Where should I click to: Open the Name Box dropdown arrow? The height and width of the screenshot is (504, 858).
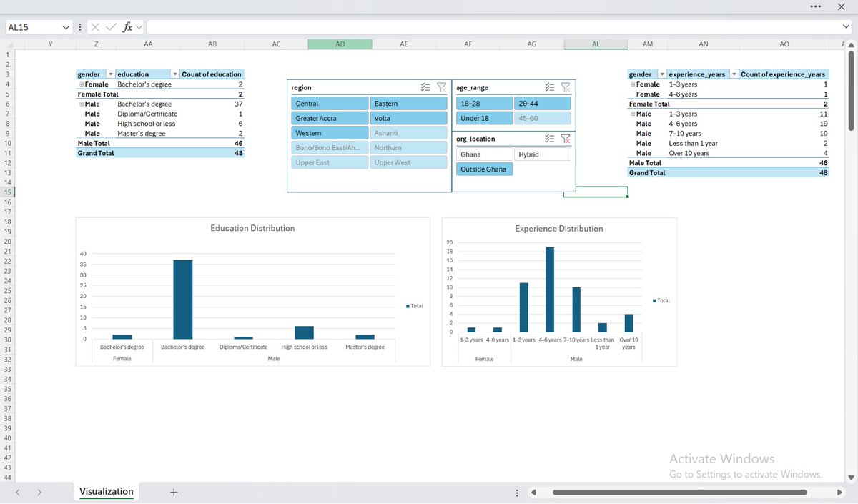coord(66,27)
